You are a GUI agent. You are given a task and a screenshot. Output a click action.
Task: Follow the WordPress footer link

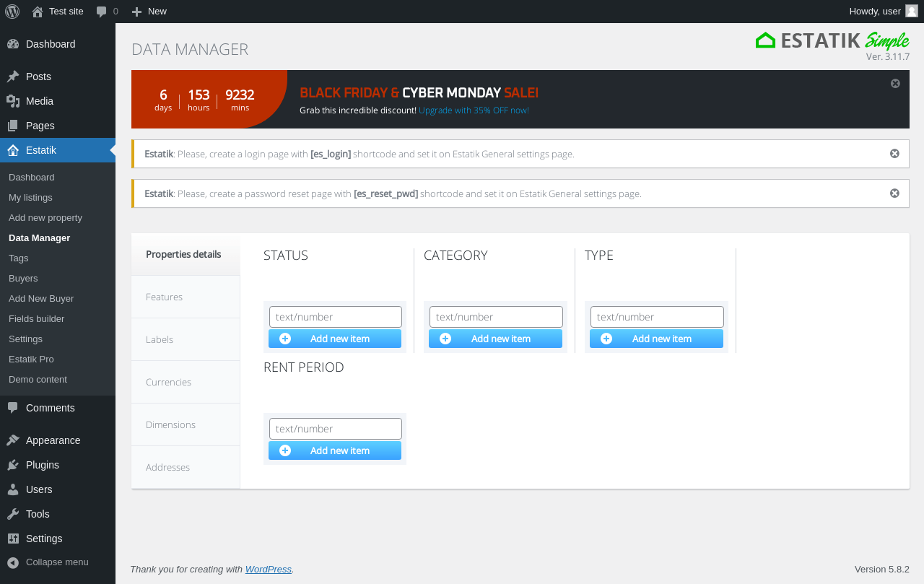[x=269, y=569]
